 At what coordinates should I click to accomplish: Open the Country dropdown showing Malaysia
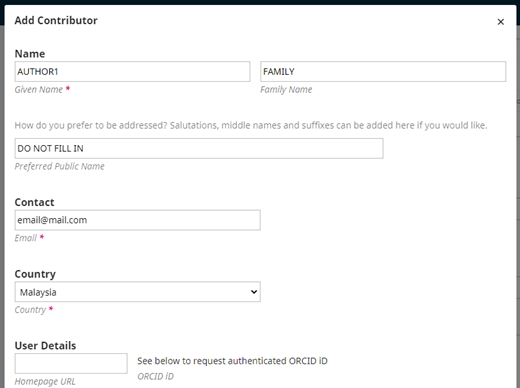(x=138, y=292)
